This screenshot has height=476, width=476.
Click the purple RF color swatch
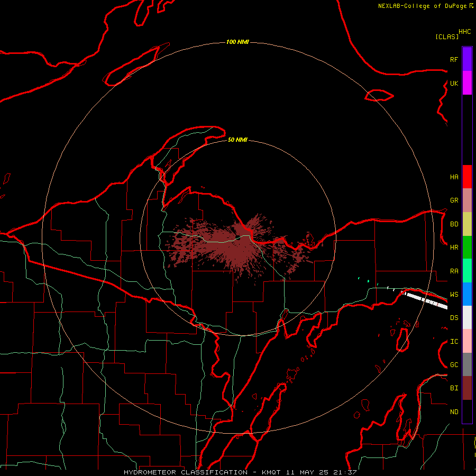pyautogui.click(x=467, y=59)
